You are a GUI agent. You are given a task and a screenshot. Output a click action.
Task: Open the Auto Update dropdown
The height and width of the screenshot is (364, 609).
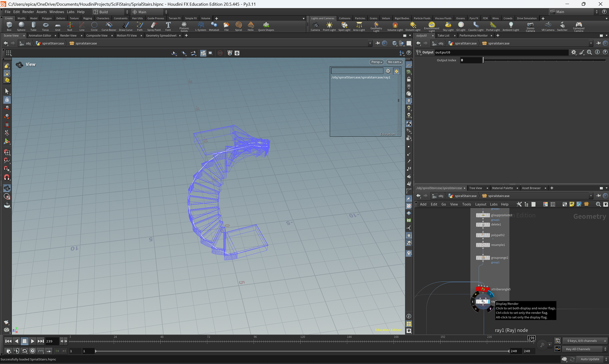593,359
